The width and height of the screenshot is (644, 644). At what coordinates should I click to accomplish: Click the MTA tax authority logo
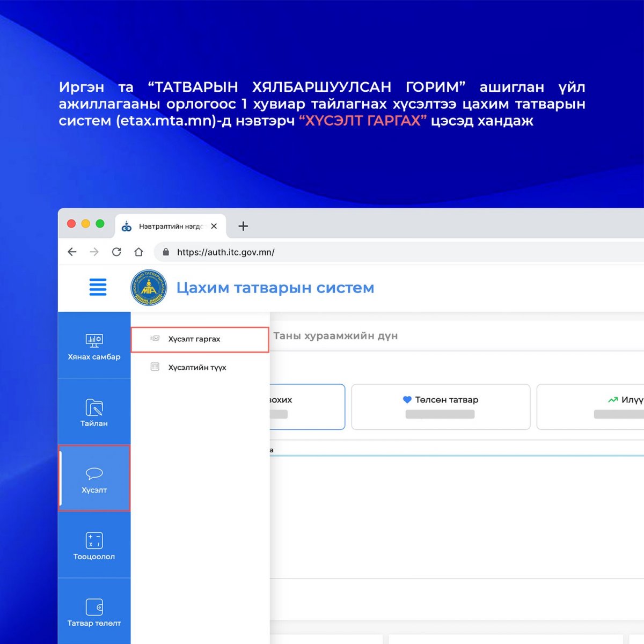coord(149,288)
